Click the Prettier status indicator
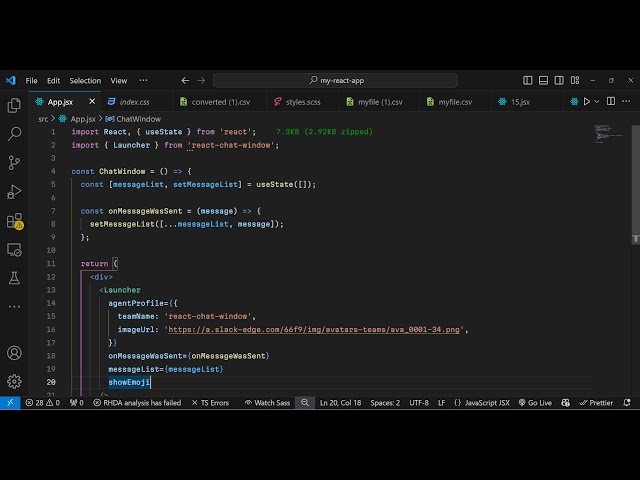Screen dimensions: 640x480 click(x=596, y=403)
